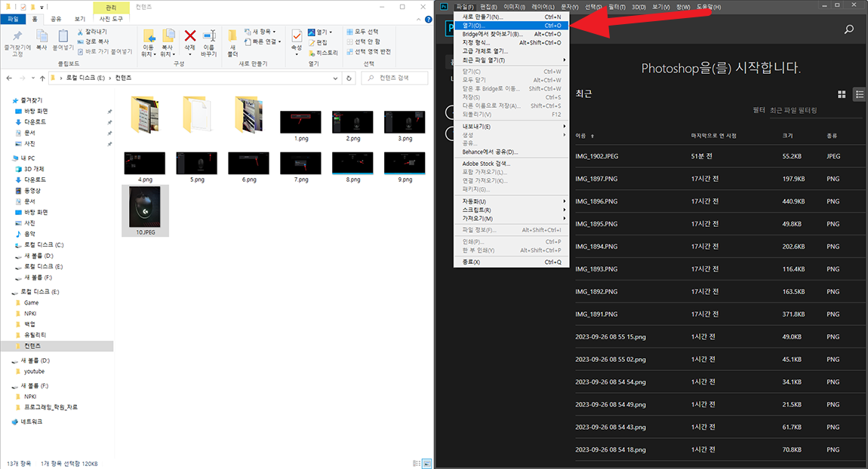This screenshot has width=868, height=469.
Task: Select the Share (공유) ribbon tab
Action: tap(56, 19)
